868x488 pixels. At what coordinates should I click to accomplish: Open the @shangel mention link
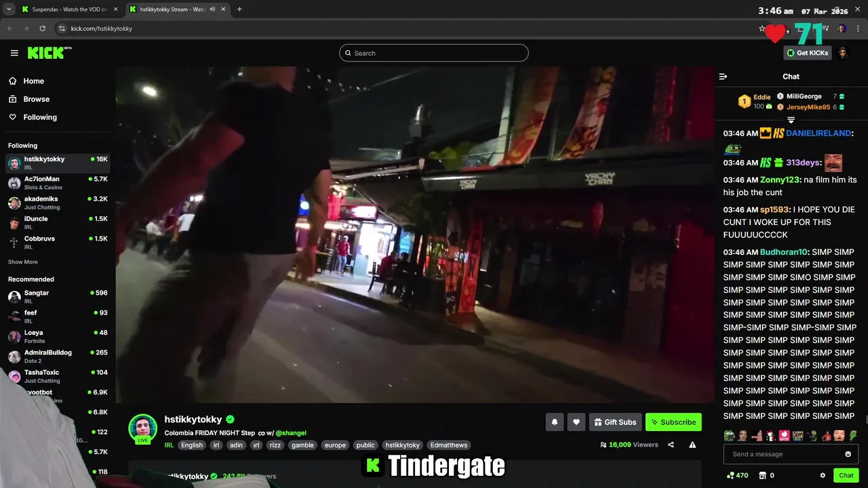pyautogui.click(x=291, y=433)
